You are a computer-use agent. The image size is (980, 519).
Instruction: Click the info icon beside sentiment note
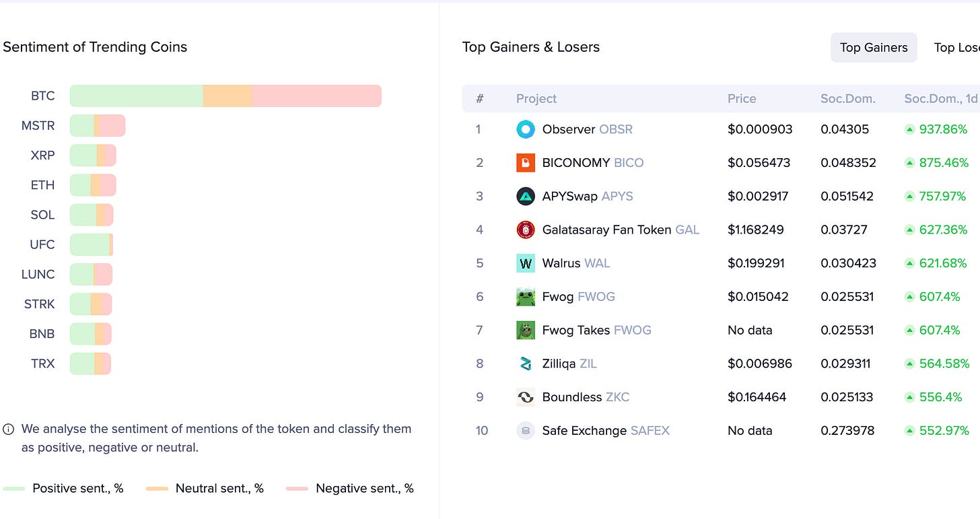click(x=9, y=429)
